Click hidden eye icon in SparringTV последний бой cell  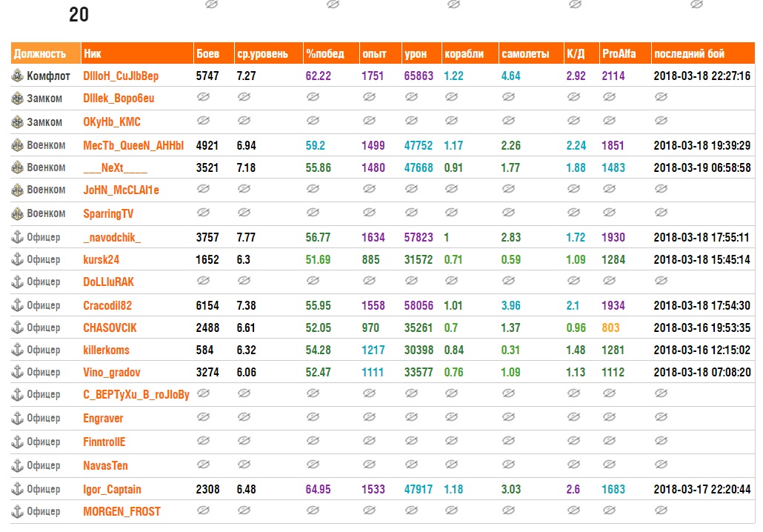(661, 212)
